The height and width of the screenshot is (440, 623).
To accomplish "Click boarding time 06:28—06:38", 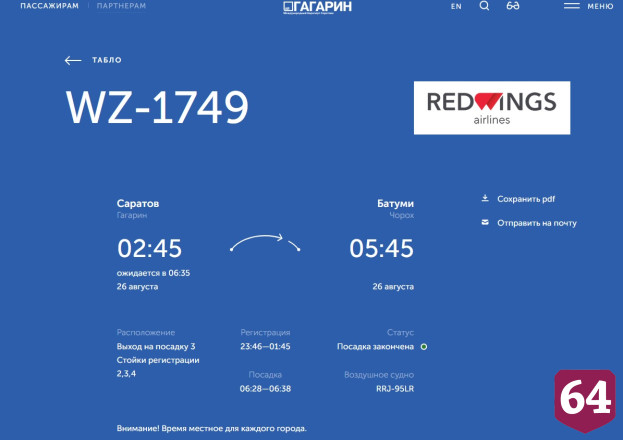I will [x=265, y=389].
